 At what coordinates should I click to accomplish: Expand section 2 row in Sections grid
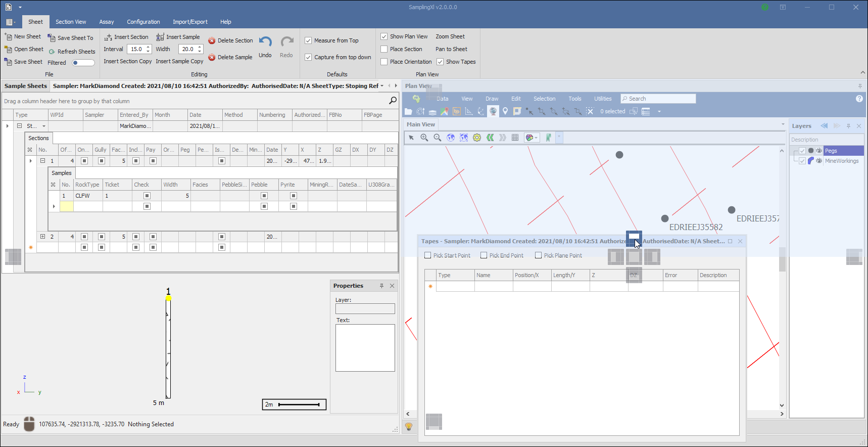[x=42, y=237]
